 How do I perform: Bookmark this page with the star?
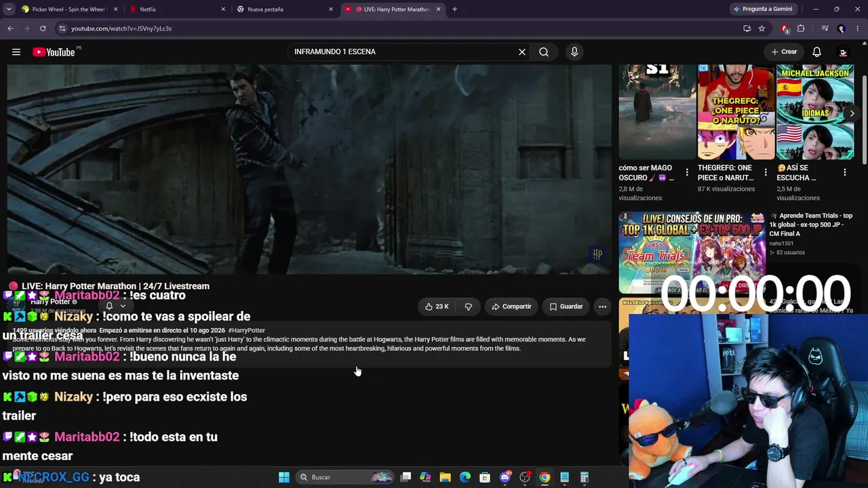pyautogui.click(x=762, y=28)
